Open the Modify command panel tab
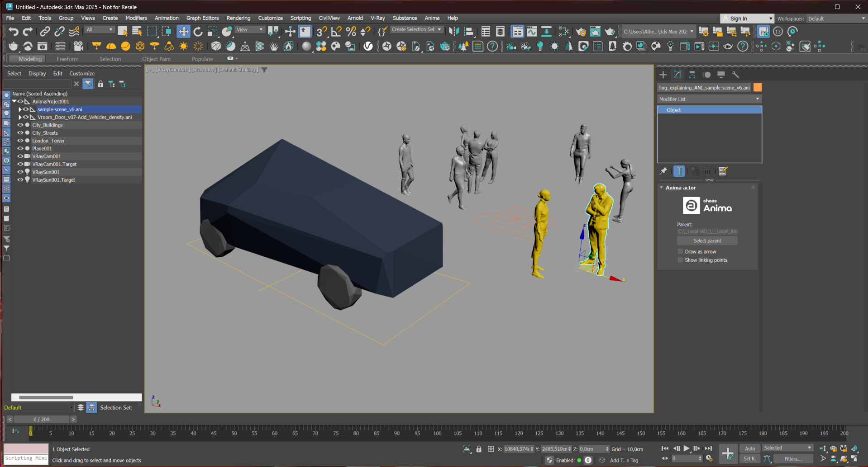 pyautogui.click(x=677, y=75)
